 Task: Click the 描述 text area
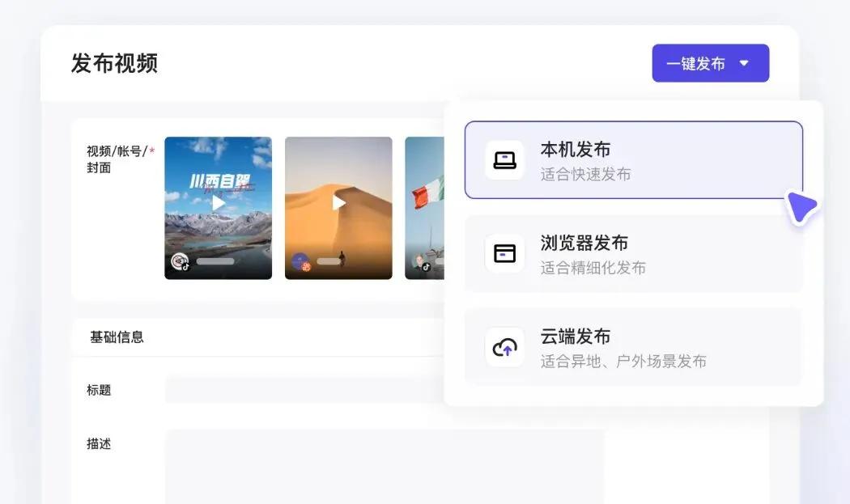[x=385, y=466]
